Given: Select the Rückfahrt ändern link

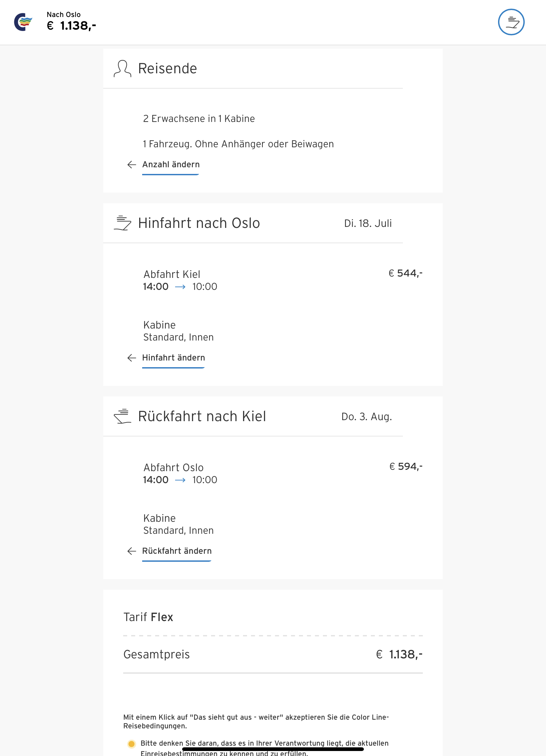Looking at the screenshot, I should (x=176, y=551).
